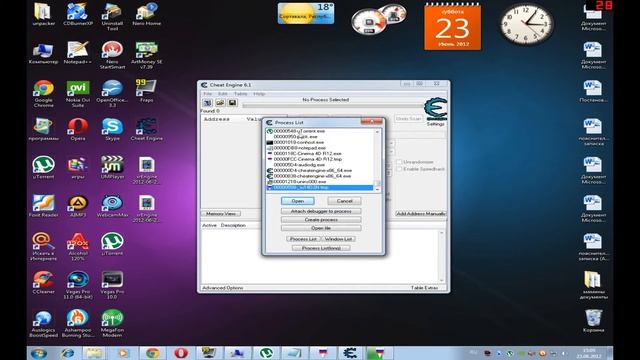Click Advanced Options in Cheat Engine

click(222, 288)
